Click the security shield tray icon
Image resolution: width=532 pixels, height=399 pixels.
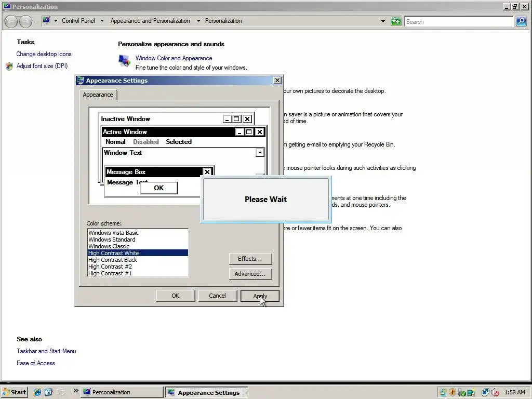pyautogui.click(x=453, y=393)
